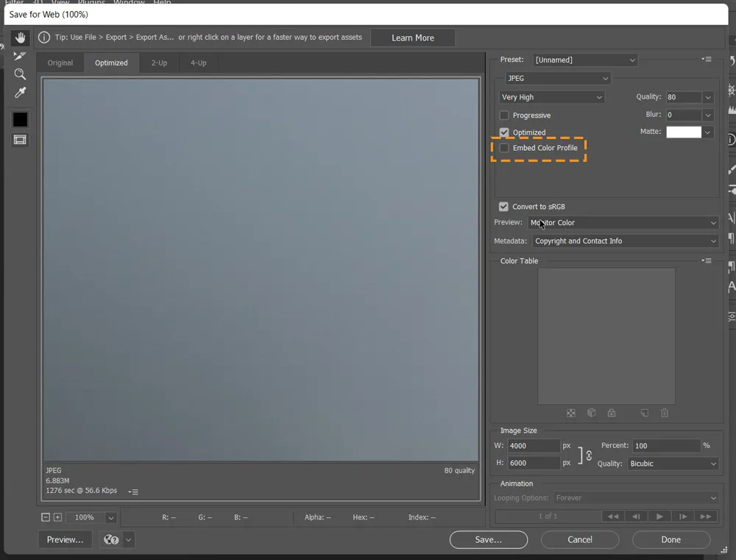This screenshot has width=736, height=560.
Task: Select the Slice Select tool
Action: (x=20, y=56)
